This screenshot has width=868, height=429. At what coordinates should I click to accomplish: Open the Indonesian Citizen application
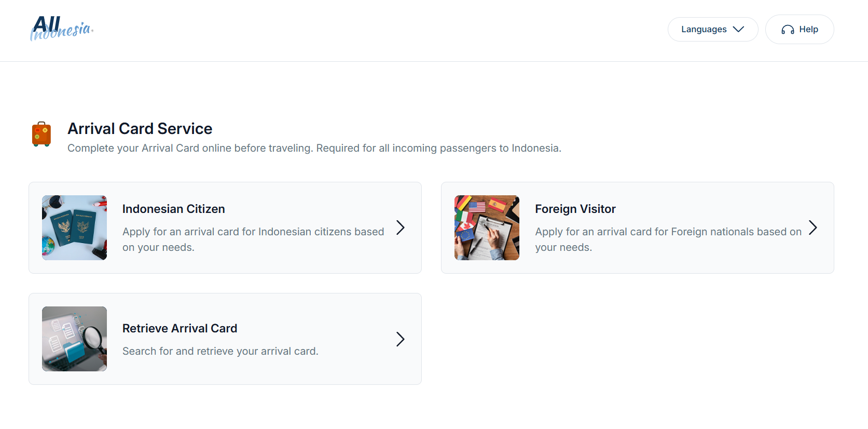(x=225, y=227)
